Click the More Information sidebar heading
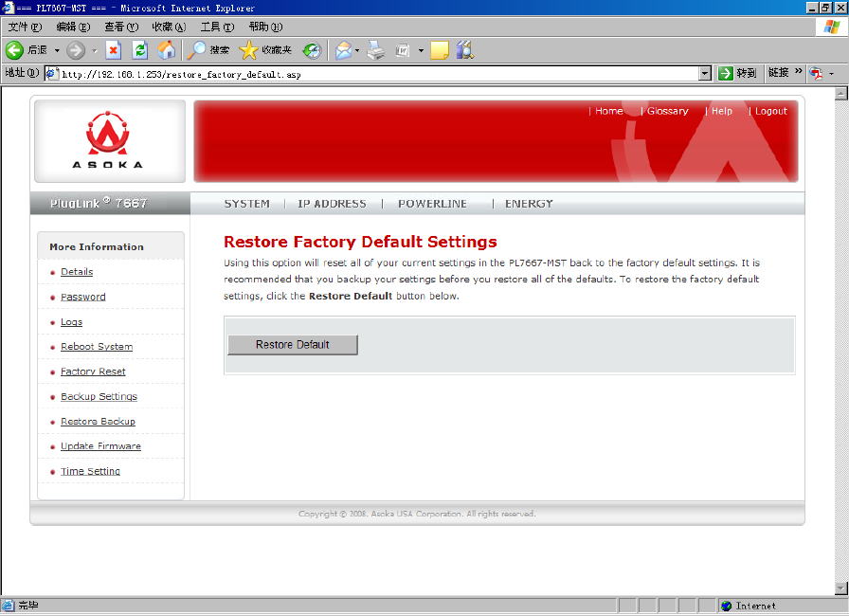Screen dimensions: 849x616 (x=97, y=246)
